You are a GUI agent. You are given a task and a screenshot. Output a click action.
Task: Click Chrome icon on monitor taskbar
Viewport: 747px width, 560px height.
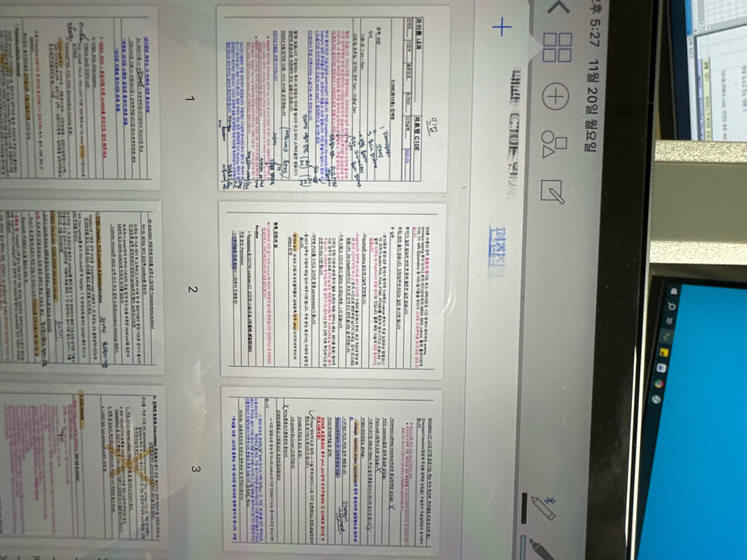(x=659, y=384)
